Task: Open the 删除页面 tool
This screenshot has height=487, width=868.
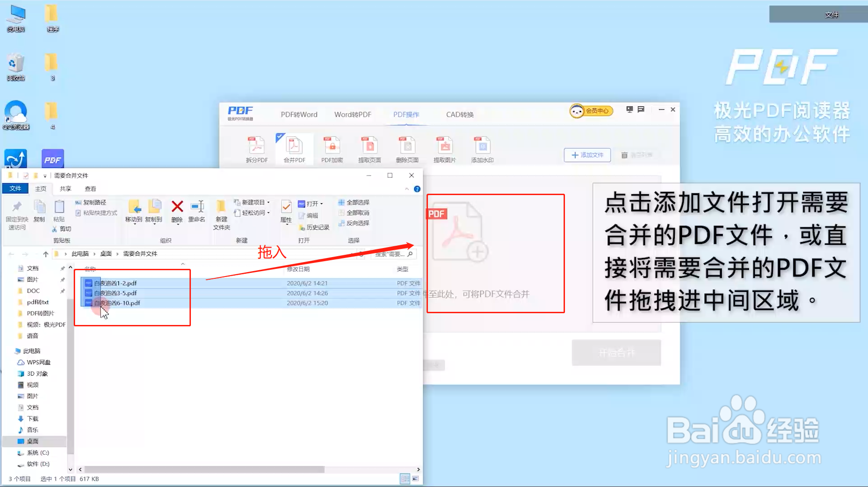Action: (407, 149)
